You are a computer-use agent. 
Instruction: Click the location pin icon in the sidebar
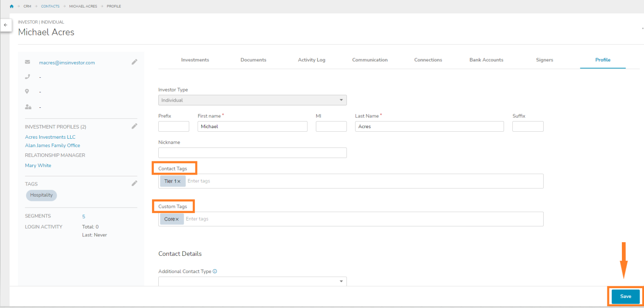(x=27, y=91)
